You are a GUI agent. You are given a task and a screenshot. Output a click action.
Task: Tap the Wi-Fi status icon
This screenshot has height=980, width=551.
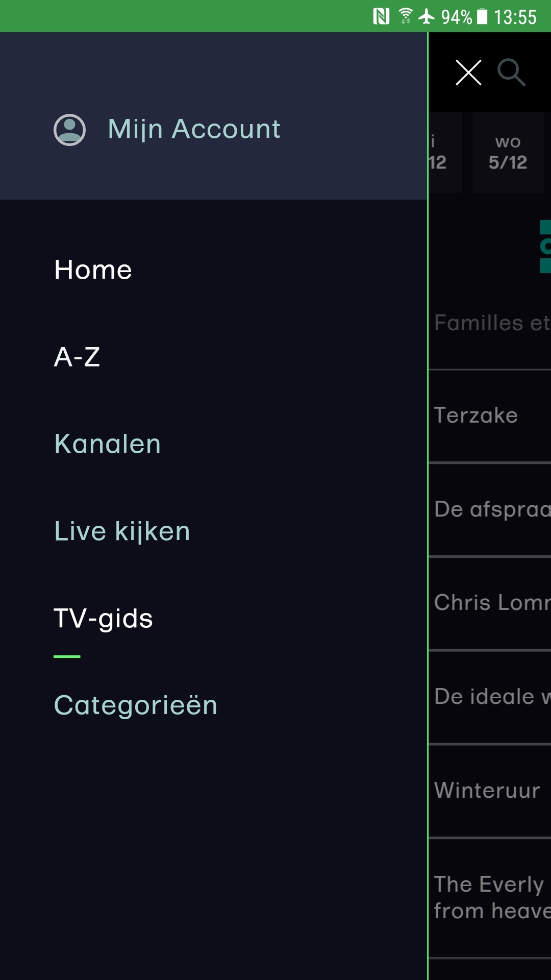(406, 16)
